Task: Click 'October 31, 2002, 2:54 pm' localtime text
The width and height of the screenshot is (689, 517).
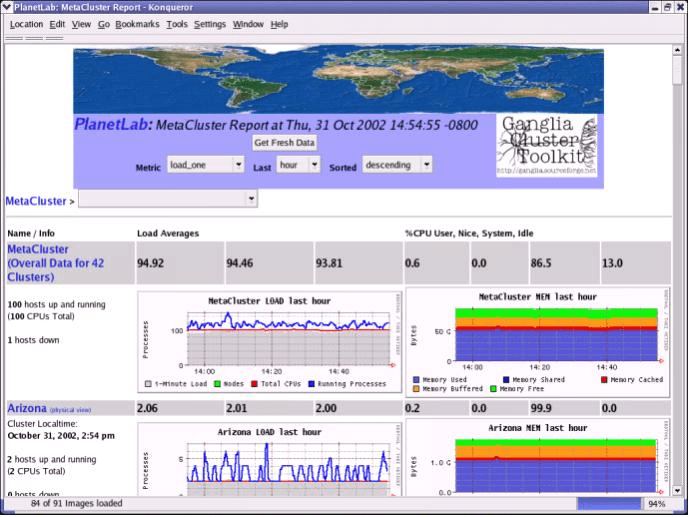Action: click(x=61, y=436)
